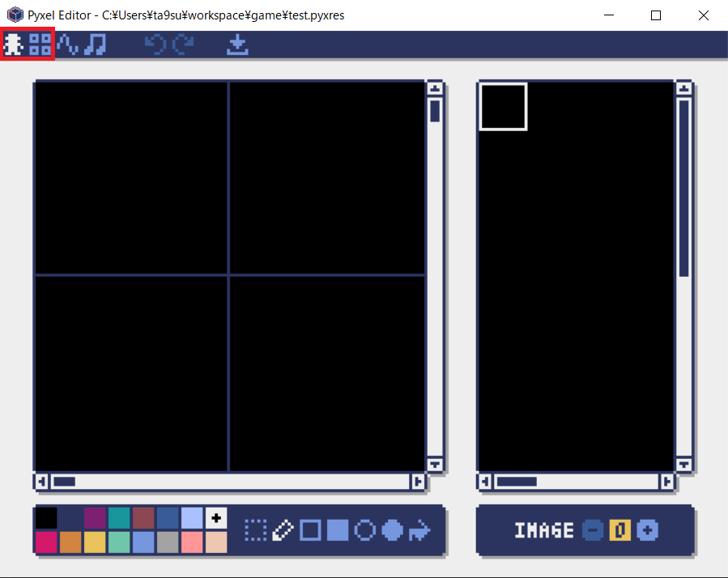Viewport: 728px width, 578px height.
Task: Increase image number with plus button
Action: 648,530
